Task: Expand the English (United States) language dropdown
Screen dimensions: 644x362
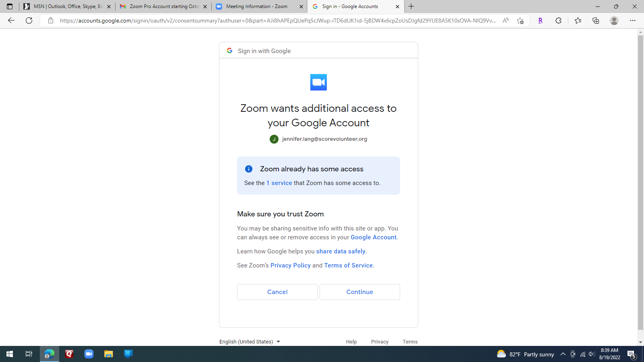Action: (250, 342)
